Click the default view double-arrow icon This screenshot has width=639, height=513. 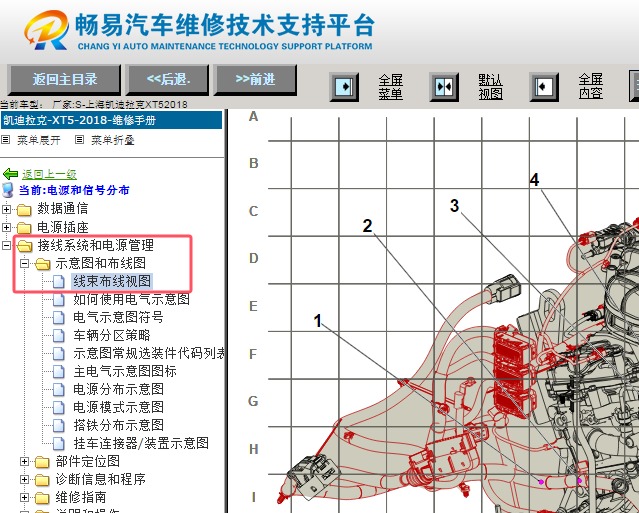[x=444, y=86]
